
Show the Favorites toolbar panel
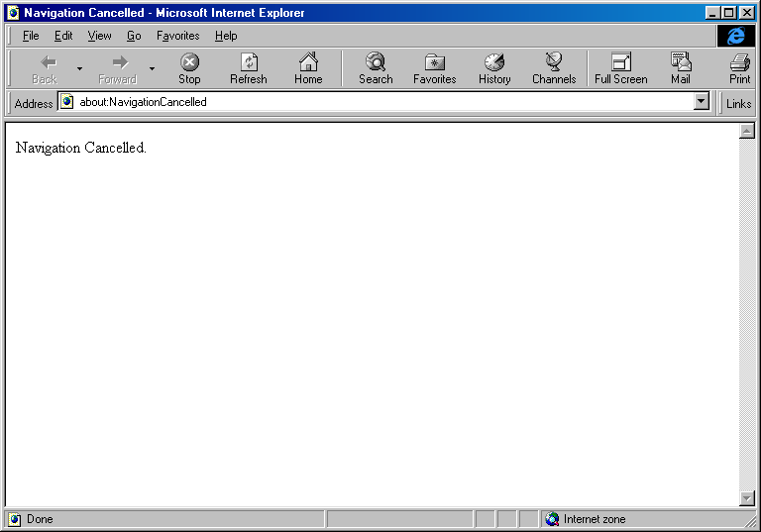tap(435, 68)
